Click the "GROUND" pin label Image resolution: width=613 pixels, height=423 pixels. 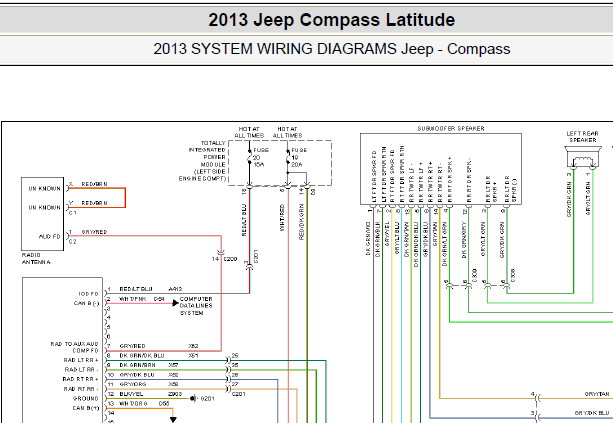coord(86,398)
